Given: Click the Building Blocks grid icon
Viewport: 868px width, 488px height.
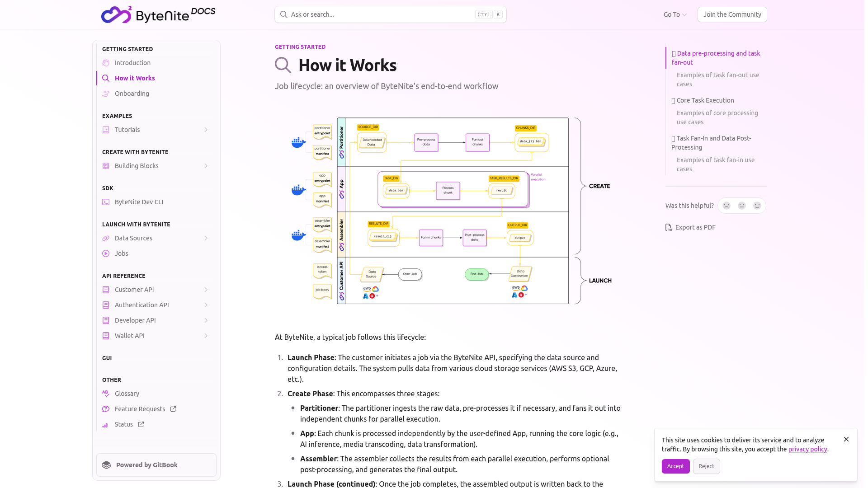Looking at the screenshot, I should tap(106, 166).
